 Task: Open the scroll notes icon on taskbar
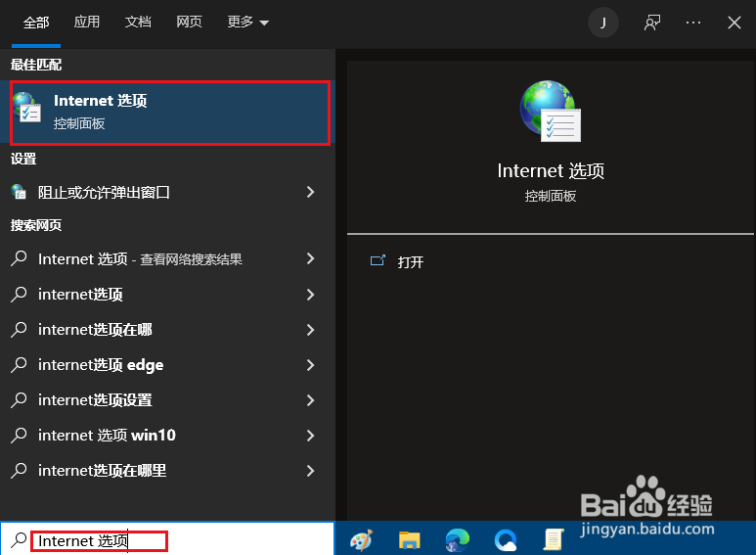553,540
